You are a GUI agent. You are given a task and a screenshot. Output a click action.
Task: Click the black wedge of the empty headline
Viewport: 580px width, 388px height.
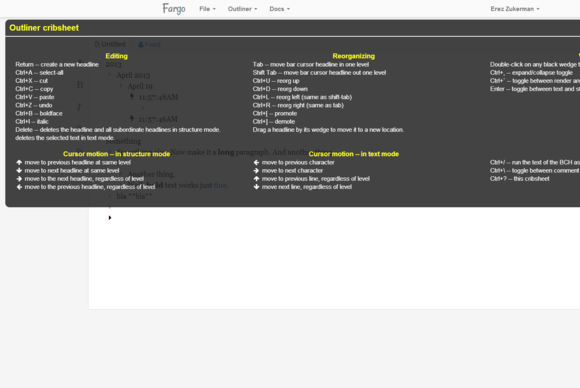click(110, 217)
